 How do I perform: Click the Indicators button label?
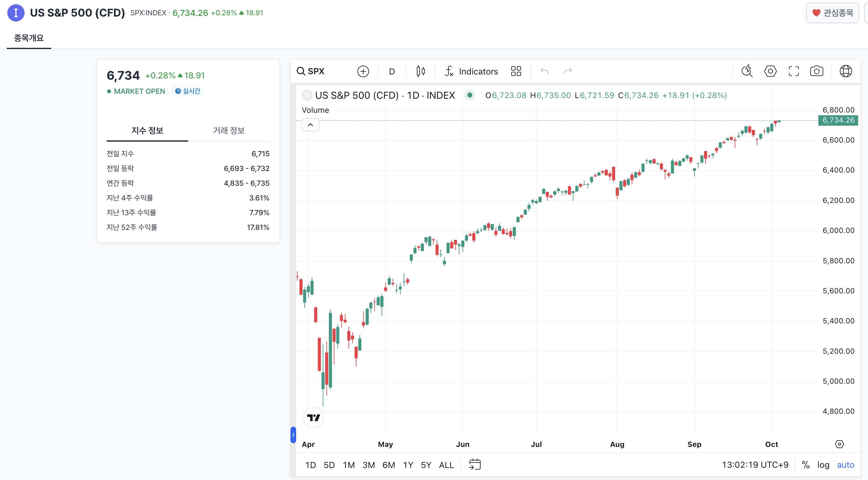[x=478, y=71]
